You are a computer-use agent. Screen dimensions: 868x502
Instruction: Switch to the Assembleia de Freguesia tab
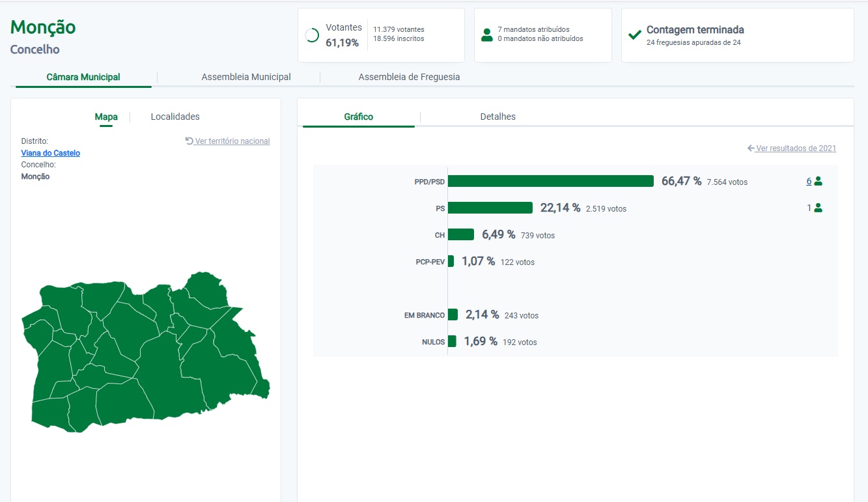tap(409, 77)
